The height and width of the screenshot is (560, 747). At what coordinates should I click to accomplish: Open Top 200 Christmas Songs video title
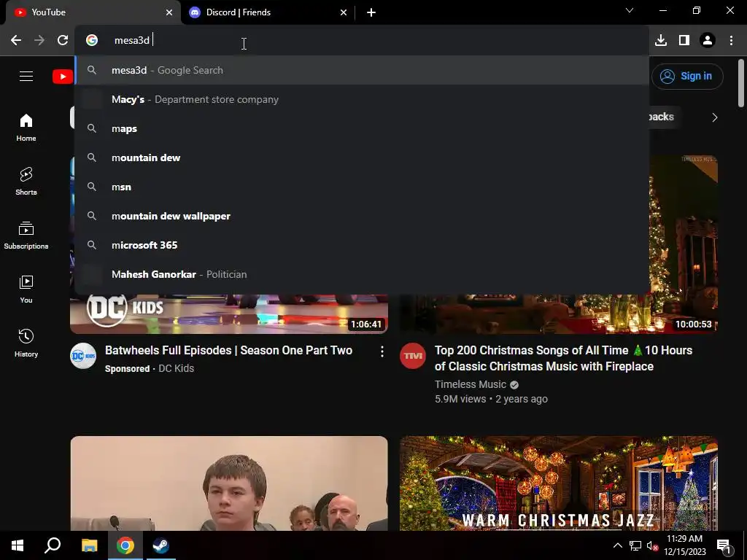pos(564,359)
